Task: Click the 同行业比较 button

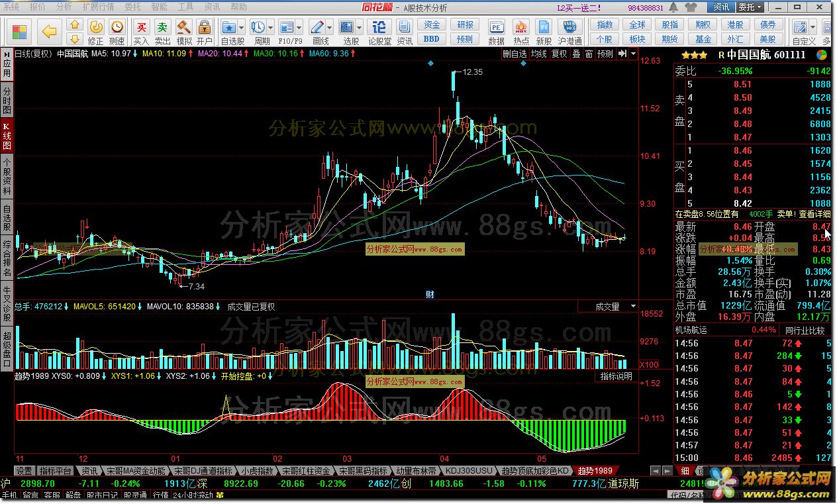Action: pos(805,330)
